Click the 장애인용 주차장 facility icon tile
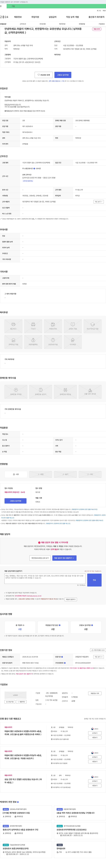This screenshot has width=106, height=868. coord(16,392)
